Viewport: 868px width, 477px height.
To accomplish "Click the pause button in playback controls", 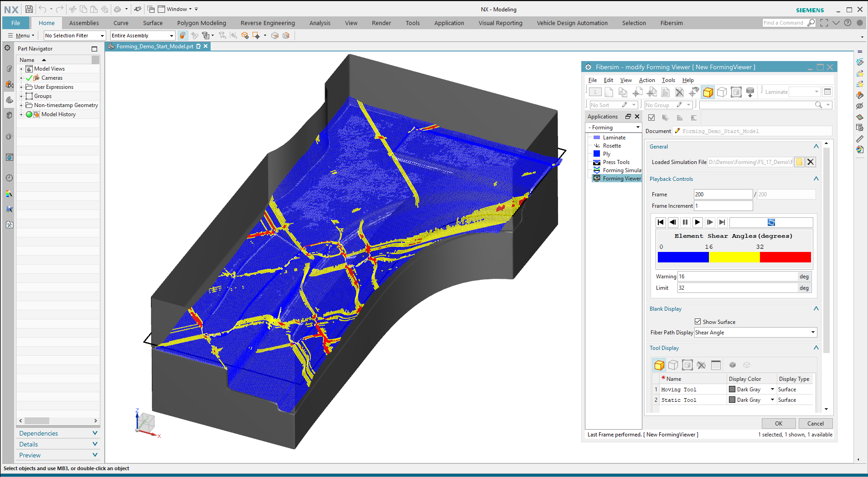I will click(x=685, y=222).
